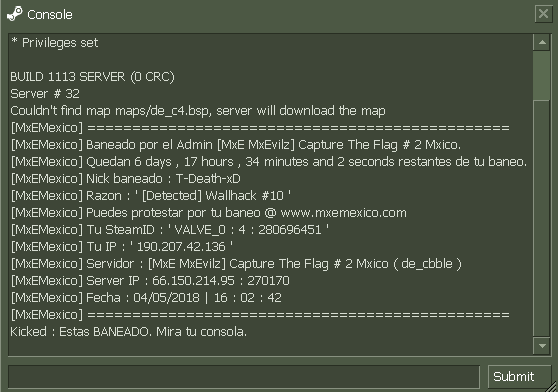This screenshot has width=558, height=392.
Task: Click the Server IP 66.150.214.95 line
Action: coord(150,281)
